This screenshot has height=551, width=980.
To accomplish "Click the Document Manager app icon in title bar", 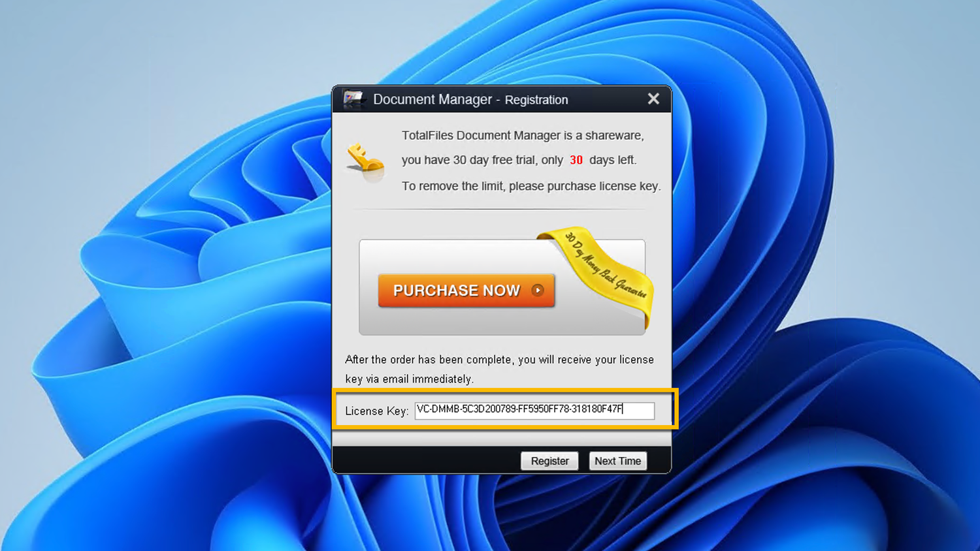I will pyautogui.click(x=353, y=99).
